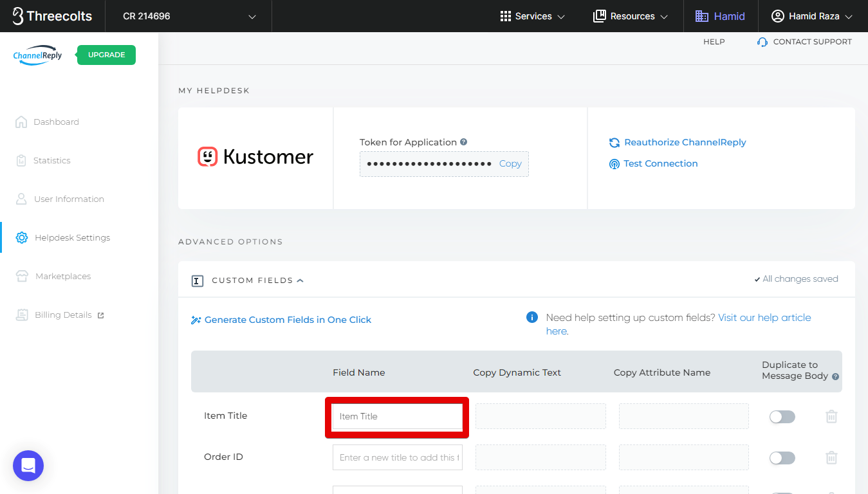This screenshot has width=868, height=494.
Task: Click the Marketplaces store icon
Action: click(22, 276)
